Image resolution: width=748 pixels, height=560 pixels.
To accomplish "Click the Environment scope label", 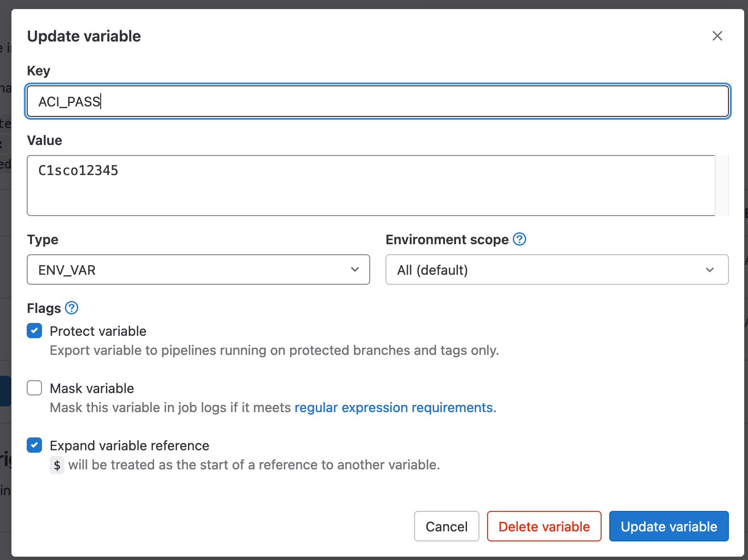I will (447, 239).
